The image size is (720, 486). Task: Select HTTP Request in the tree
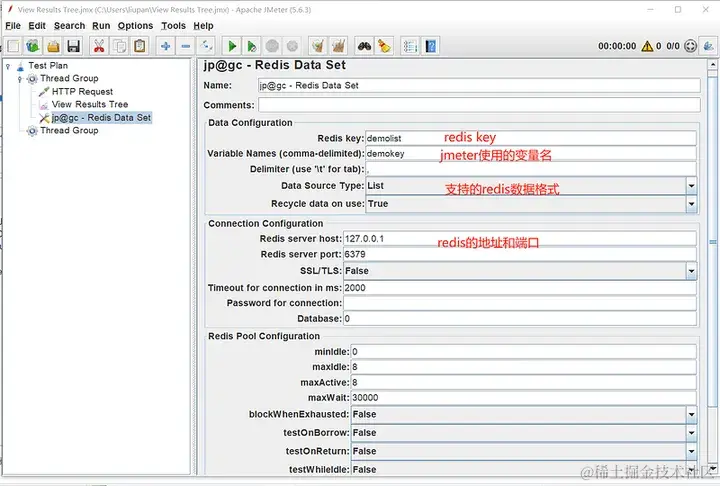pyautogui.click(x=82, y=91)
